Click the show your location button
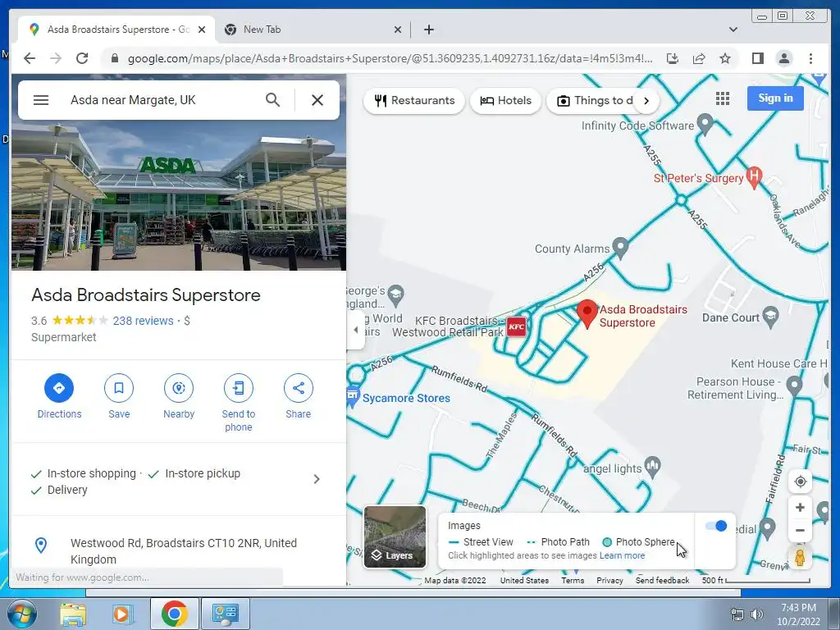Image resolution: width=840 pixels, height=630 pixels. click(x=801, y=482)
